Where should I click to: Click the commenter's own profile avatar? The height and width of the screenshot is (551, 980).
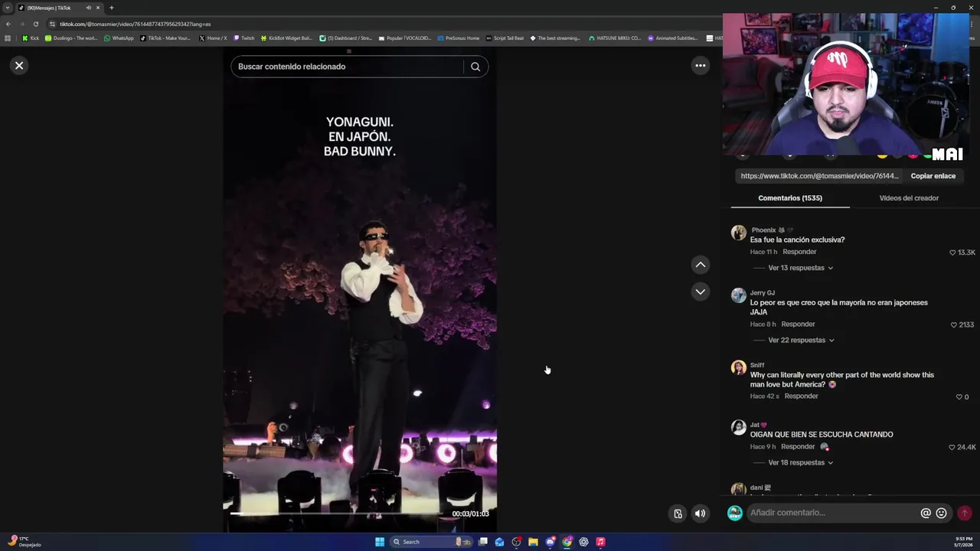pyautogui.click(x=735, y=513)
